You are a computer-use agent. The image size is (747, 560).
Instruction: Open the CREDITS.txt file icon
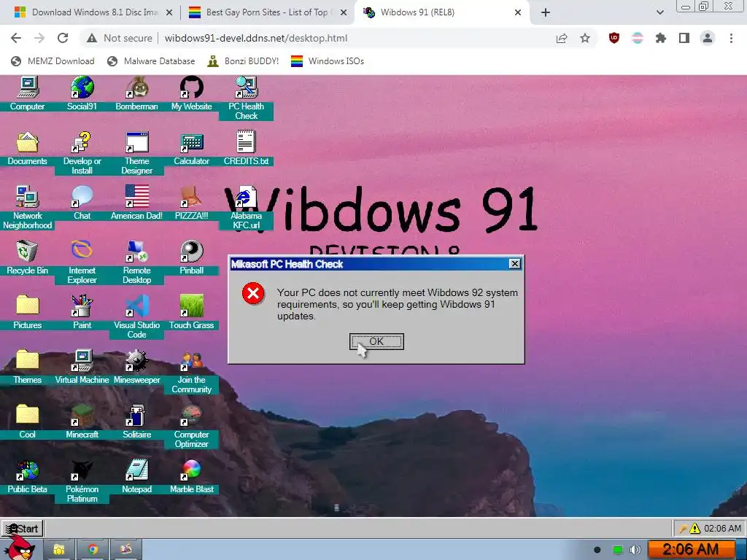tap(247, 148)
